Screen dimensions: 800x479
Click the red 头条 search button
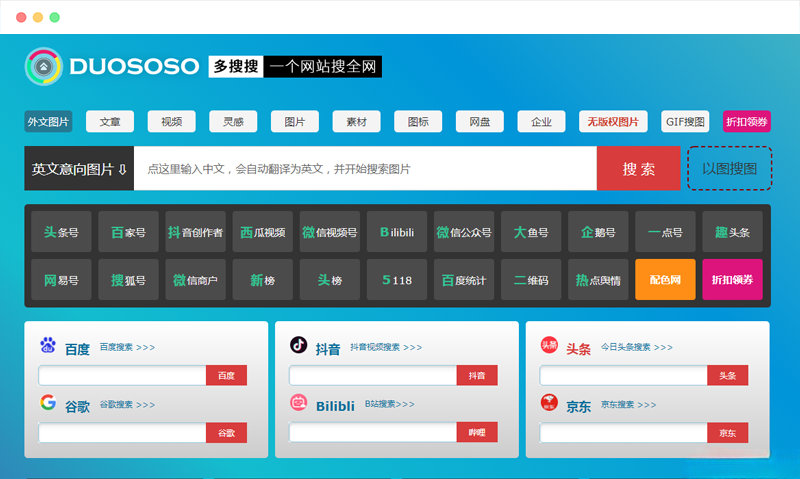728,375
